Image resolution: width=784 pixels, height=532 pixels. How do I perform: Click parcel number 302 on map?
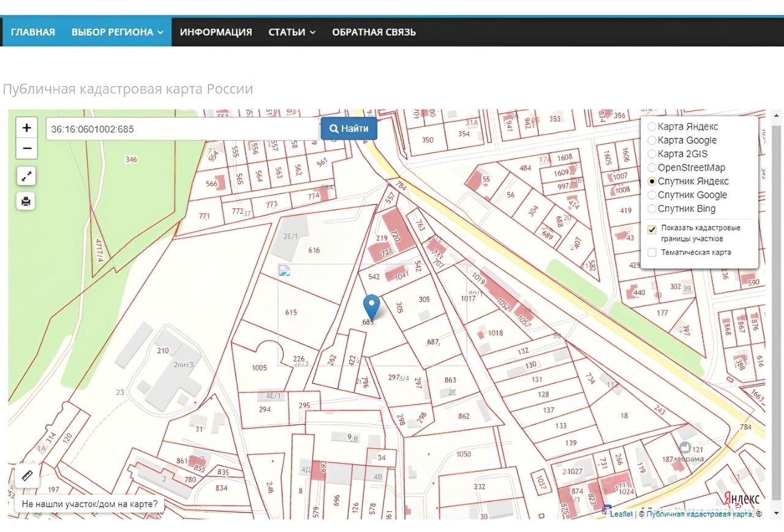click(676, 287)
